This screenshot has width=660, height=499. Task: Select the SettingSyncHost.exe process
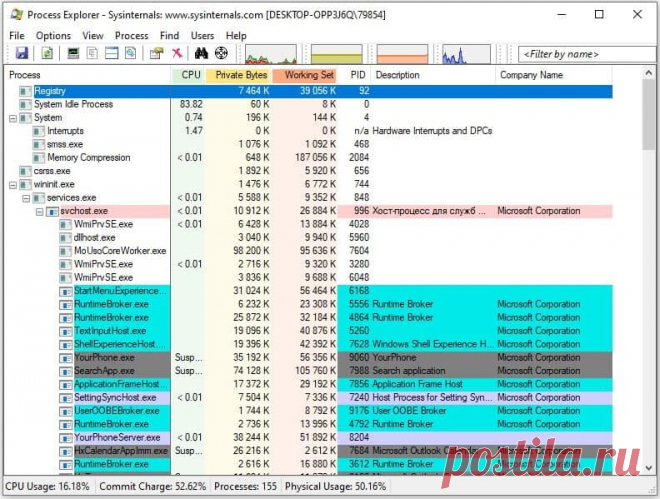[x=308, y=398]
